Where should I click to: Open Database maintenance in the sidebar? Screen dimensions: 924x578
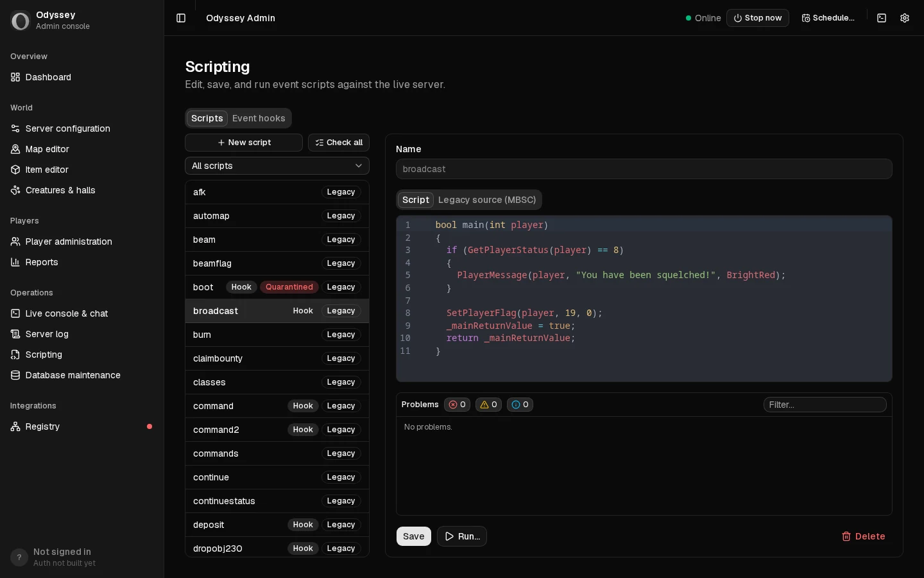click(x=82, y=375)
